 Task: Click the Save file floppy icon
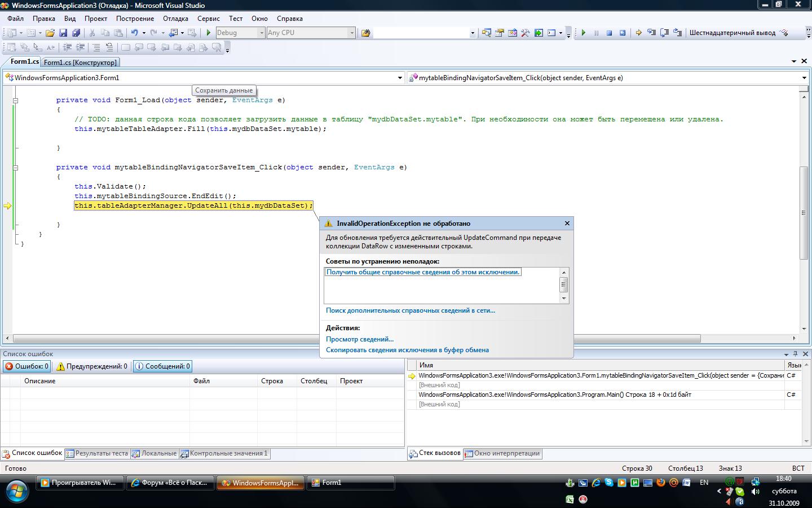tap(63, 33)
